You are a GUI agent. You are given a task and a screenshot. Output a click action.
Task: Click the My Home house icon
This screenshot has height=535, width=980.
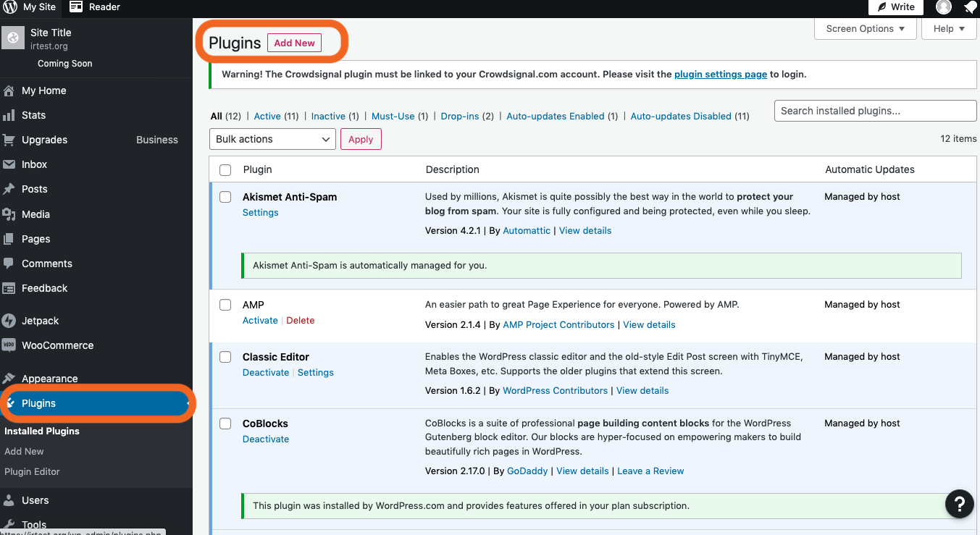[9, 90]
